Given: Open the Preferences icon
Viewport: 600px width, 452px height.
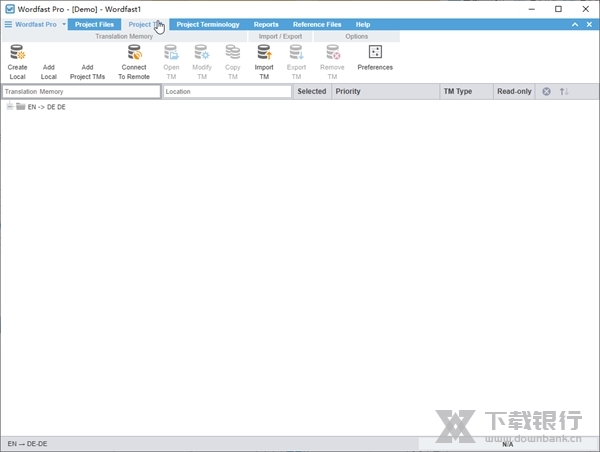Looking at the screenshot, I should pyautogui.click(x=375, y=53).
